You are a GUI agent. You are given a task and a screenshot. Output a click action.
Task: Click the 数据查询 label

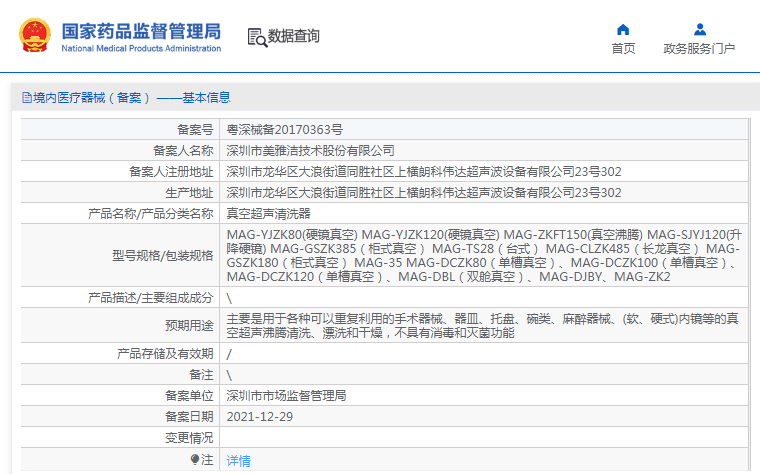[294, 36]
